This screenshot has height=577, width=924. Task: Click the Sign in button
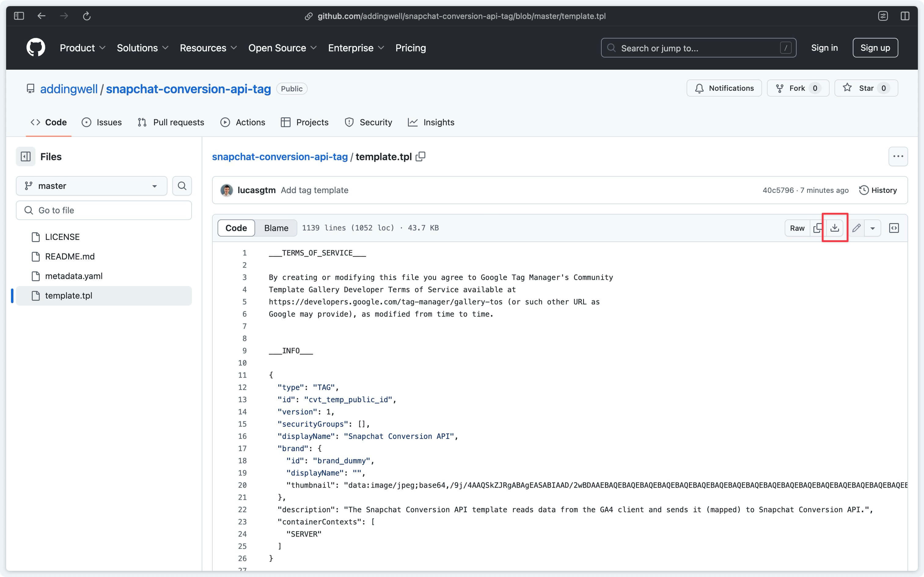pyautogui.click(x=825, y=47)
